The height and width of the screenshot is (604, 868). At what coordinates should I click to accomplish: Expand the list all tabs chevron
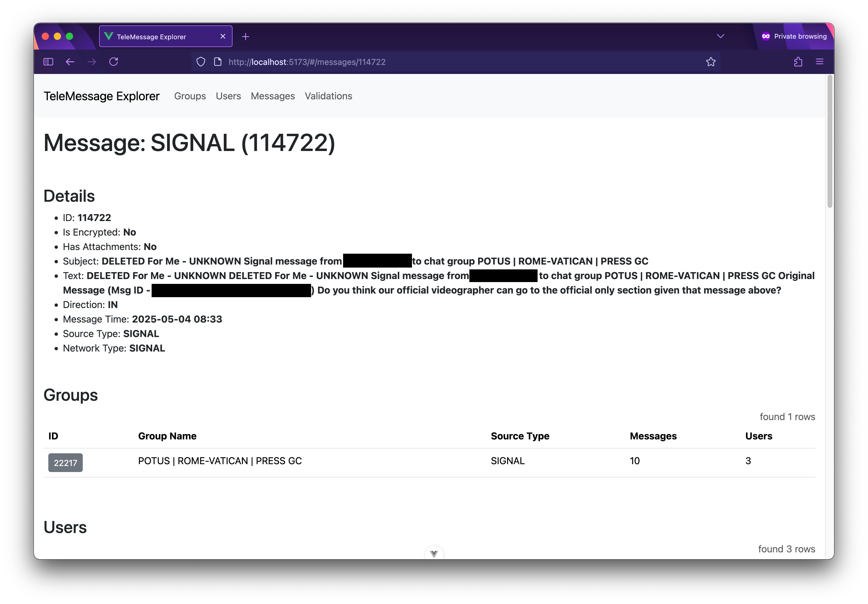click(721, 36)
